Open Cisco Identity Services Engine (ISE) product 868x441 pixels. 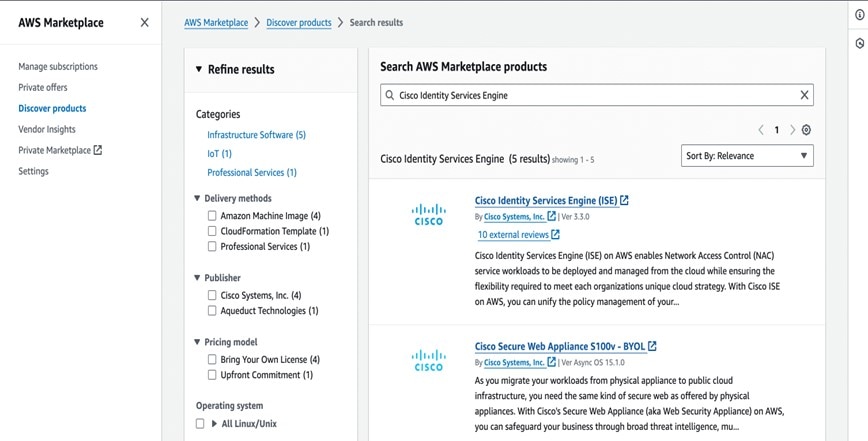click(546, 201)
